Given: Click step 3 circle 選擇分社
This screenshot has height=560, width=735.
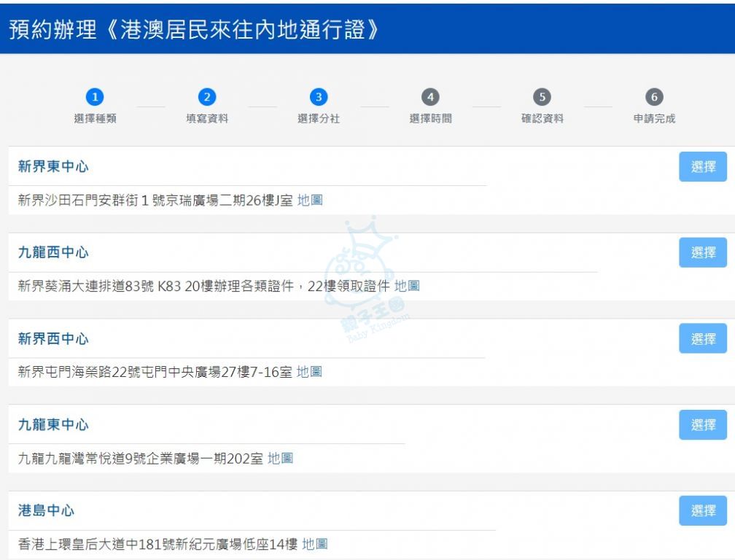Looking at the screenshot, I should tap(319, 97).
